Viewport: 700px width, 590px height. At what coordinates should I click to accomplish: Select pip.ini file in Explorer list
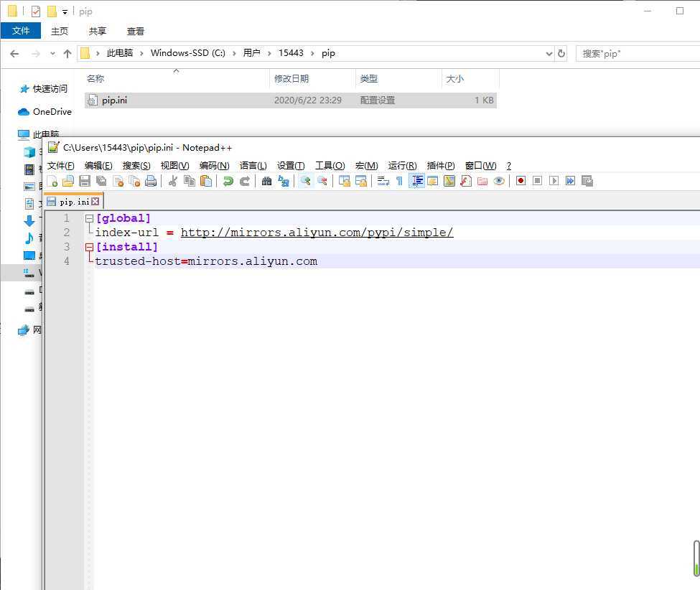(x=291, y=100)
